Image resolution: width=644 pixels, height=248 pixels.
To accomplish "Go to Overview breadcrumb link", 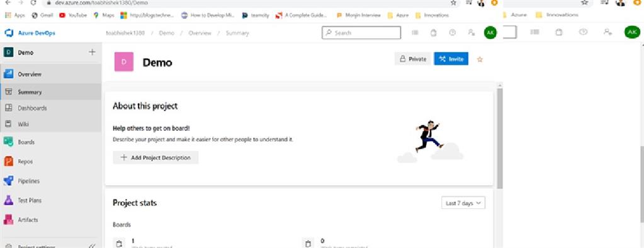I will 200,33.
